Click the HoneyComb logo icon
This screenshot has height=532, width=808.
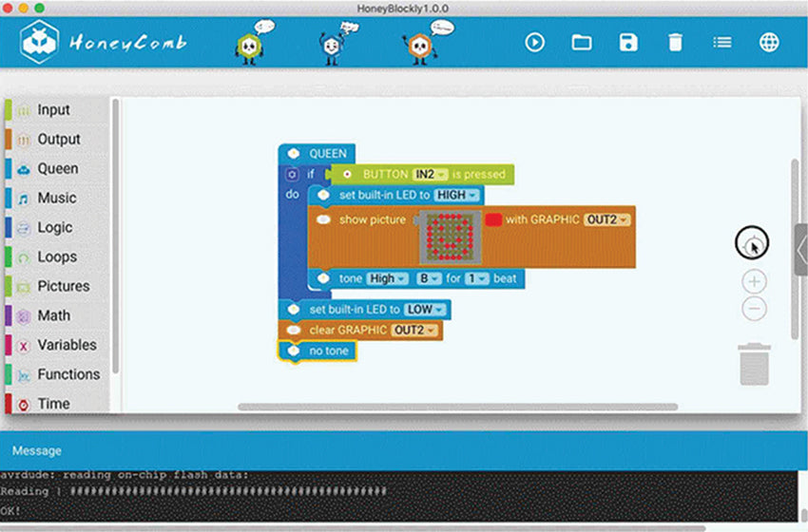pos(39,42)
